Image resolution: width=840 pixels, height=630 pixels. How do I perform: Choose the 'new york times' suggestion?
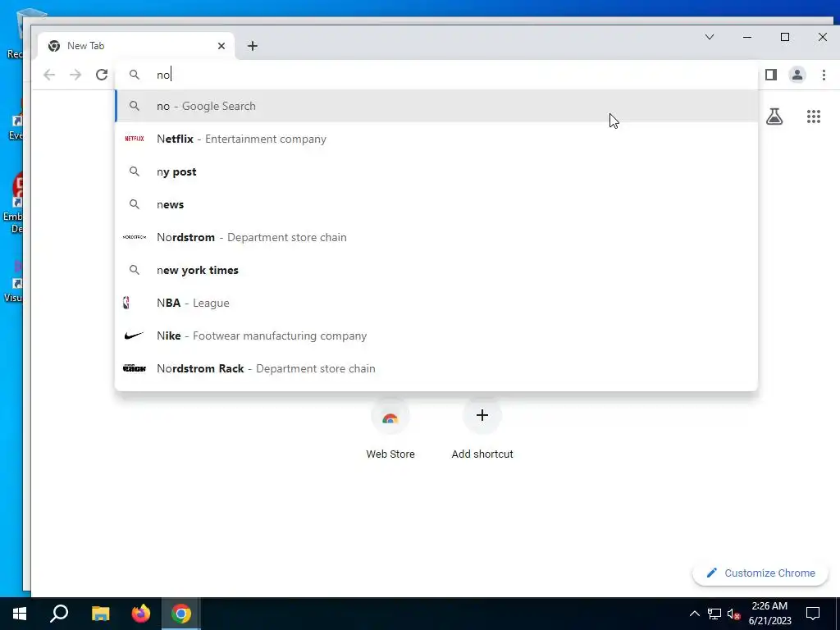coord(436,270)
